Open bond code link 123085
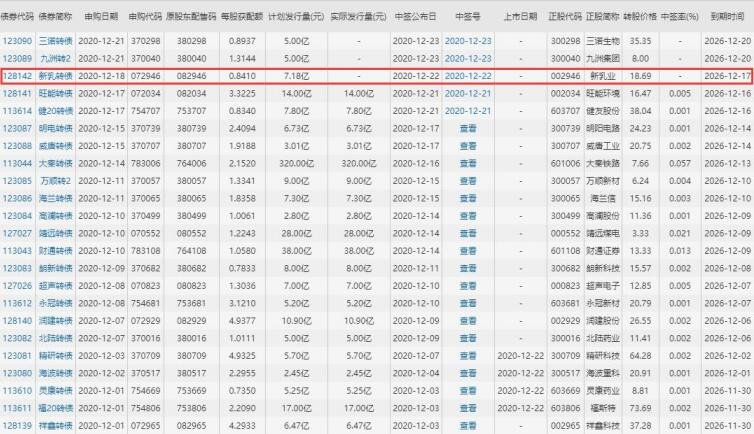The image size is (754, 434). [17, 181]
